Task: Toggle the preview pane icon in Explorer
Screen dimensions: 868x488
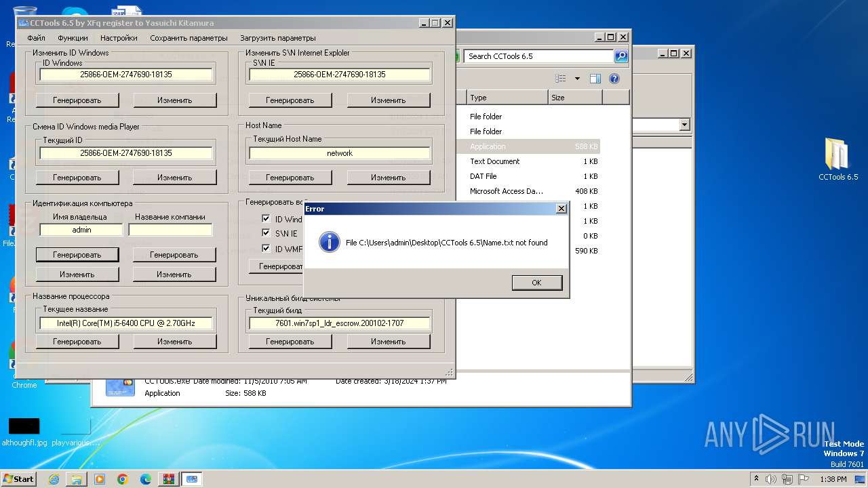Action: (595, 79)
